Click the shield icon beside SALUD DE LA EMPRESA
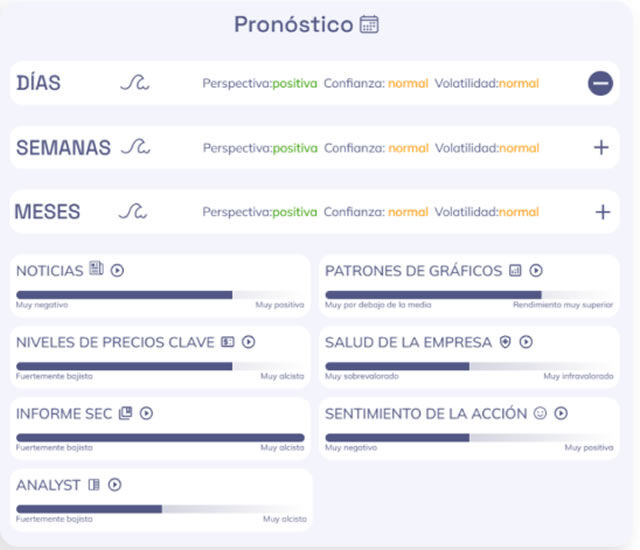The height and width of the screenshot is (550, 640). click(x=505, y=342)
